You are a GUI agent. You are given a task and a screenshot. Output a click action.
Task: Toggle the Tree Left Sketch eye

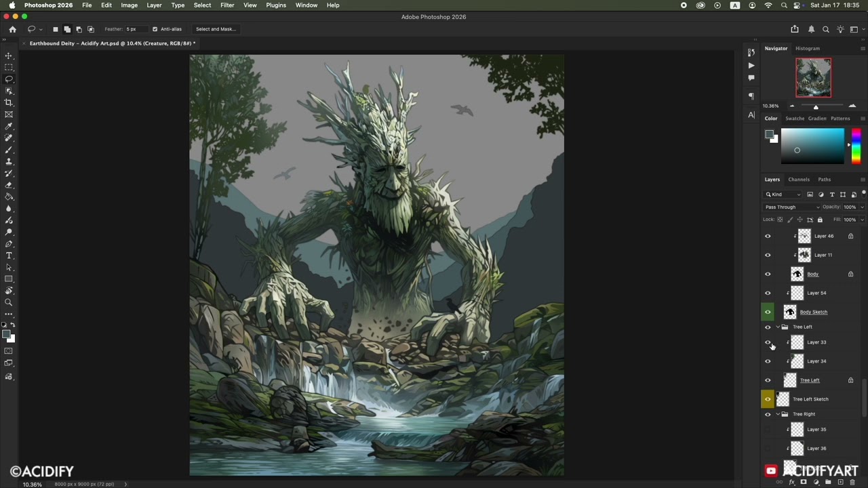(x=768, y=399)
